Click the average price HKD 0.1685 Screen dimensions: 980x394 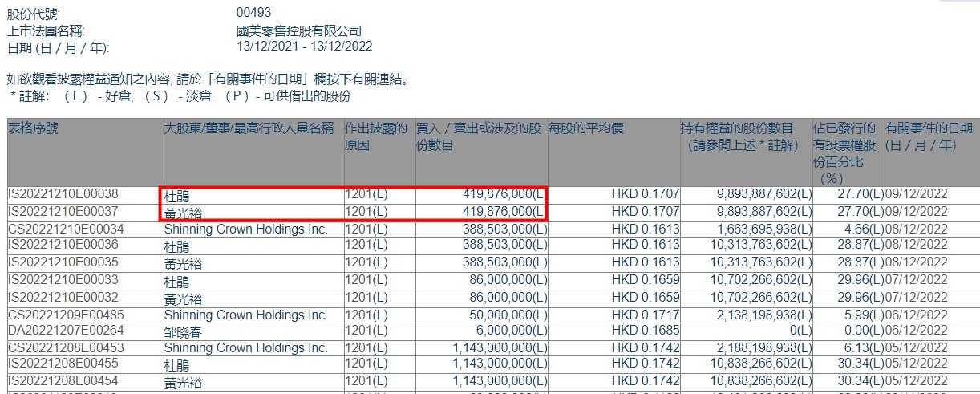[645, 331]
